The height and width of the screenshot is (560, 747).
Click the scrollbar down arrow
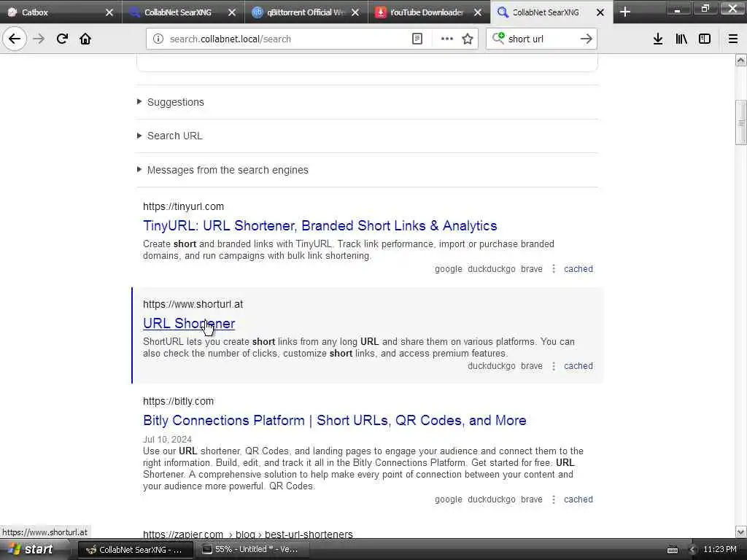[741, 532]
